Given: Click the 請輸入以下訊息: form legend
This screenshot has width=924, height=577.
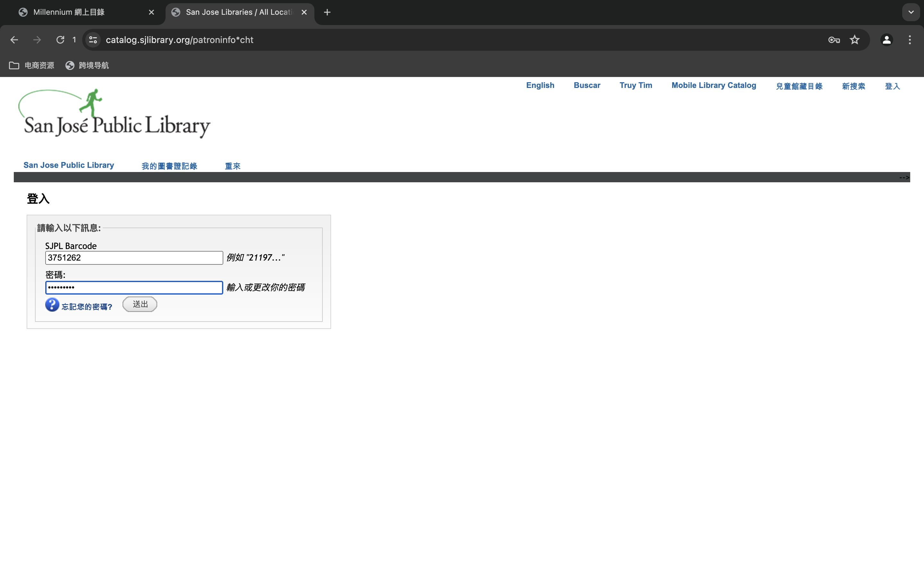Looking at the screenshot, I should click(x=69, y=228).
